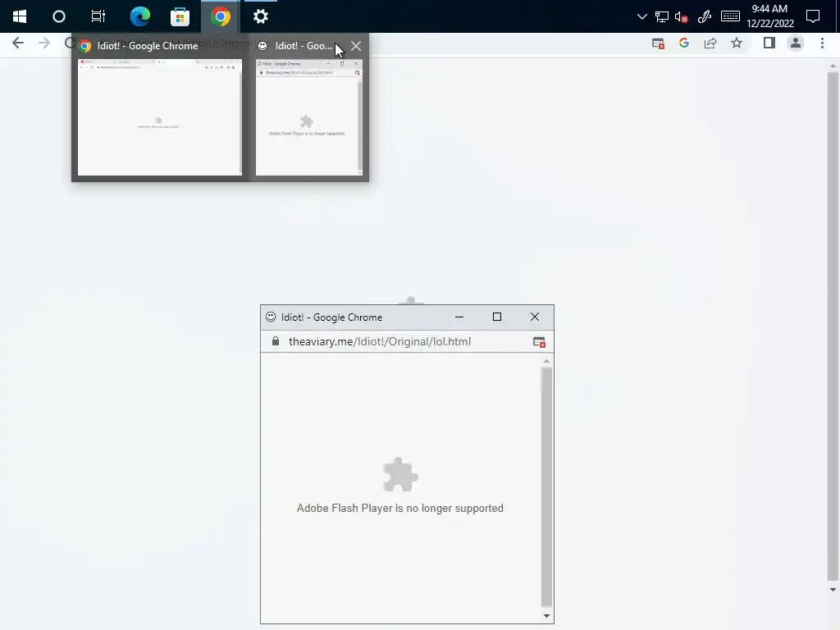
Task: Click the Google Chrome taskbar icon
Action: point(220,16)
